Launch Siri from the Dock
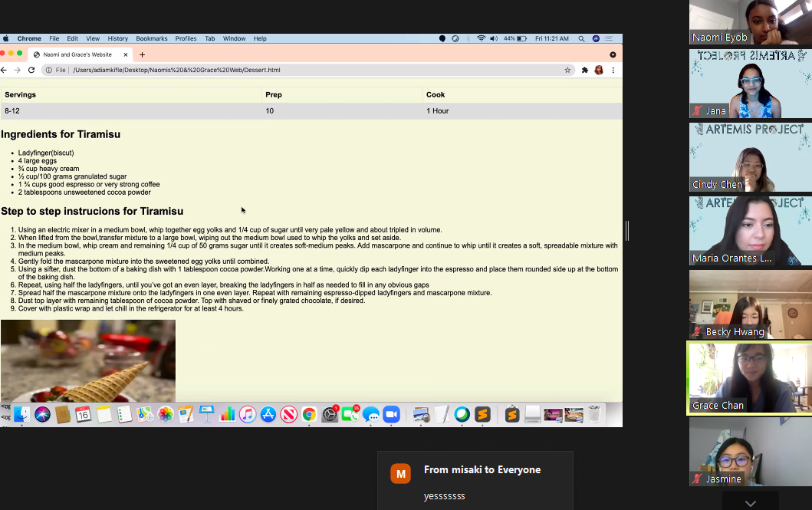 click(x=42, y=414)
